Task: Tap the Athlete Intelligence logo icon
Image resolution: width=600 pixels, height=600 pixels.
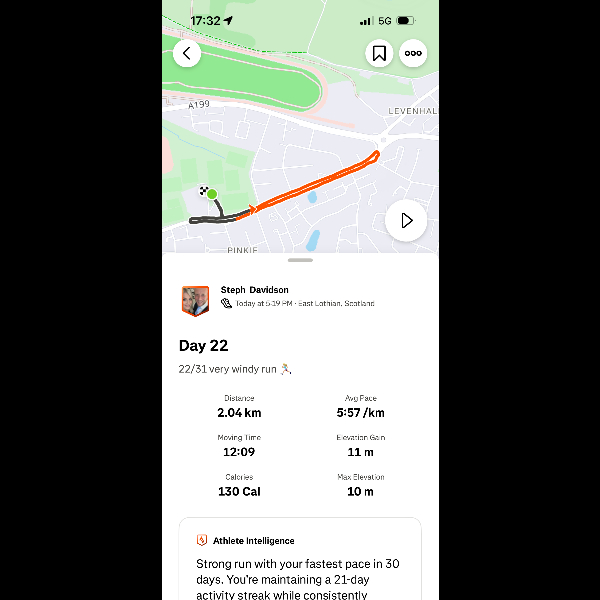Action: pos(202,540)
